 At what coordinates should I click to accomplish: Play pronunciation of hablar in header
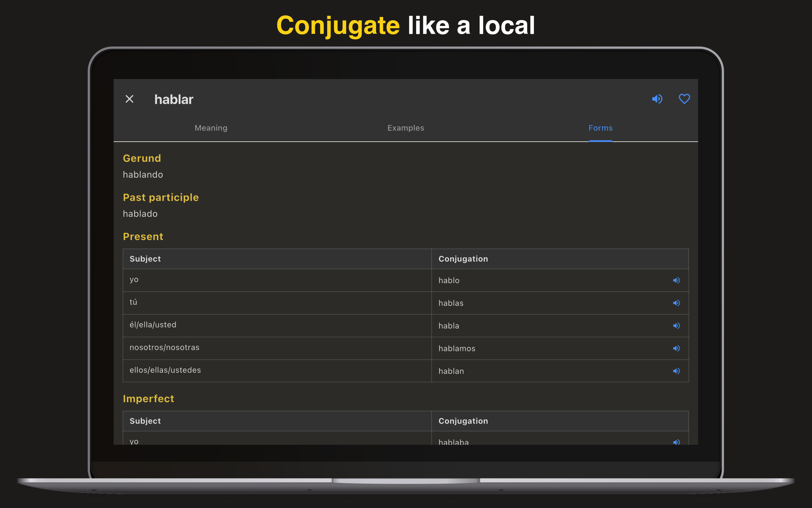pyautogui.click(x=657, y=99)
